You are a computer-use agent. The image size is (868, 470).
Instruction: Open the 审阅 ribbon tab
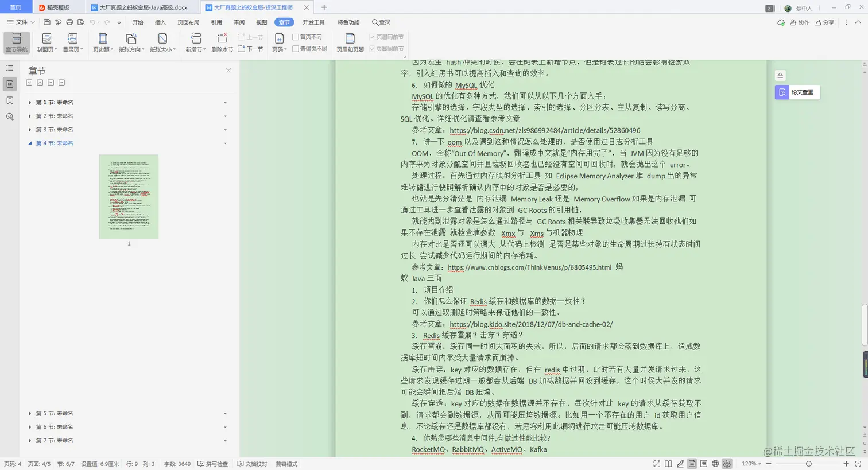coord(239,22)
